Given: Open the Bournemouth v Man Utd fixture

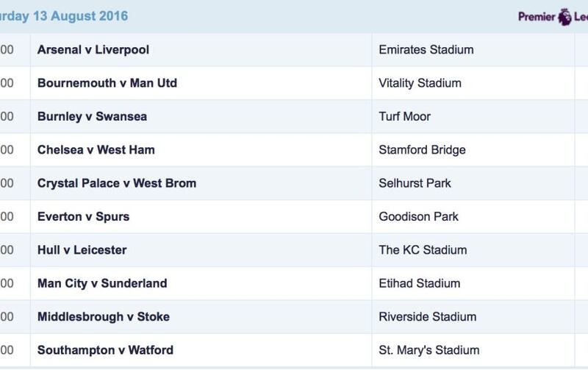Looking at the screenshot, I should click(107, 83).
